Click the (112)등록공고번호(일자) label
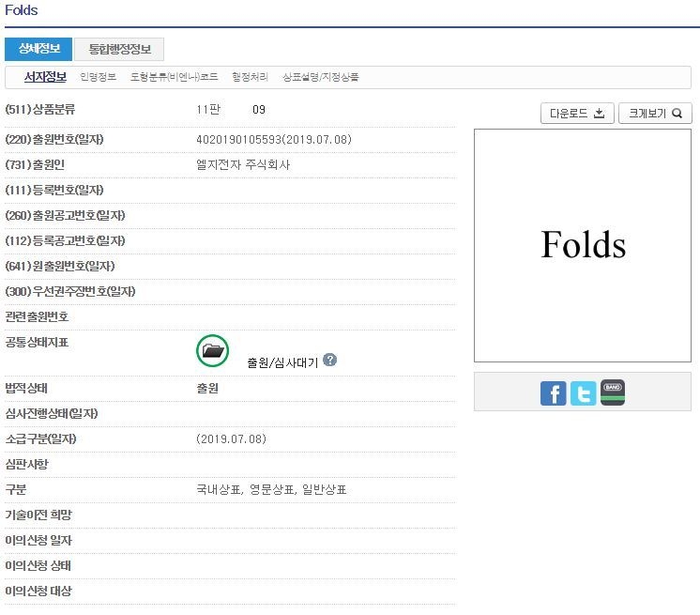This screenshot has height=615, width=700. [x=65, y=240]
